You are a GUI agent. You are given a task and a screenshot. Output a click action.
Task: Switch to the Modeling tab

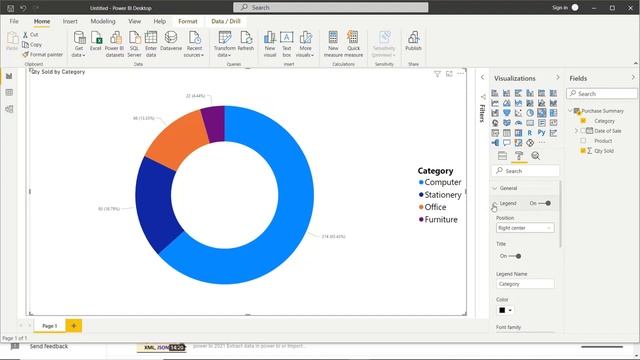tap(103, 21)
